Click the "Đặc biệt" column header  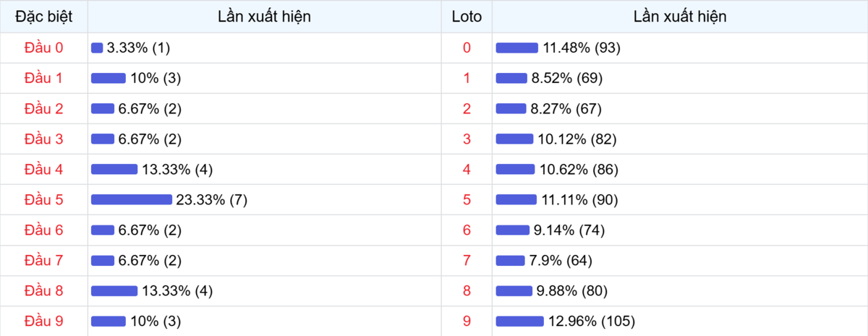click(x=43, y=17)
